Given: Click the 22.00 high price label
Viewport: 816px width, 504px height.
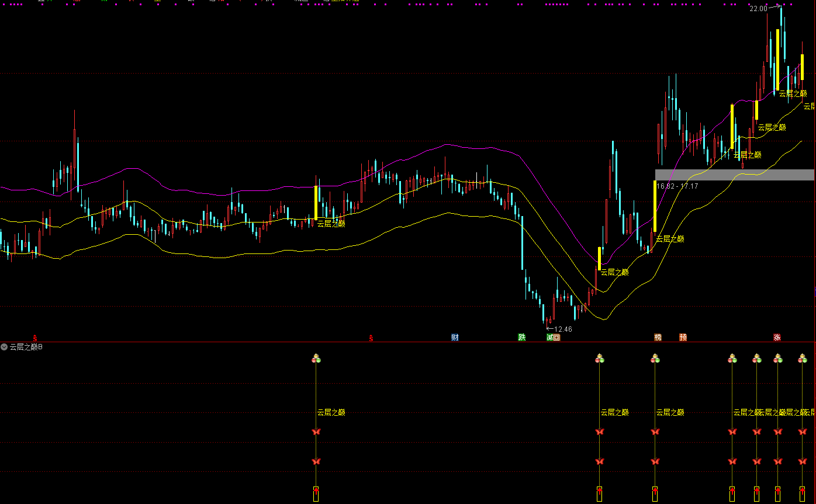Looking at the screenshot, I should coord(758,9).
